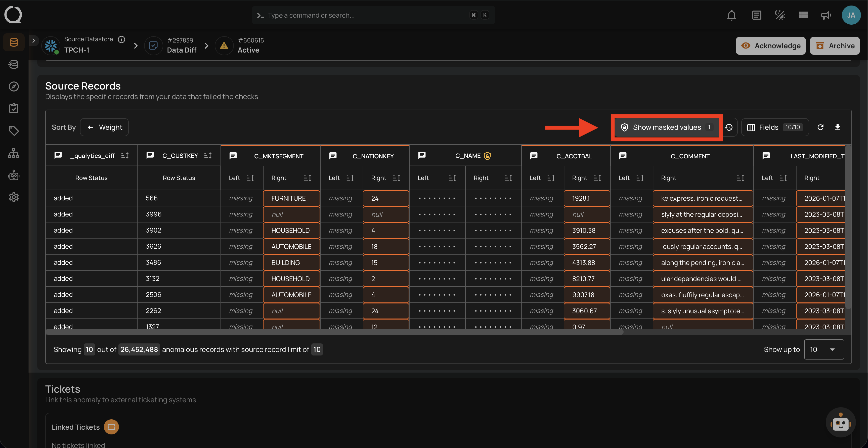The width and height of the screenshot is (868, 448).
Task: Sort C_NAME Left sub-column
Action: [x=452, y=178]
